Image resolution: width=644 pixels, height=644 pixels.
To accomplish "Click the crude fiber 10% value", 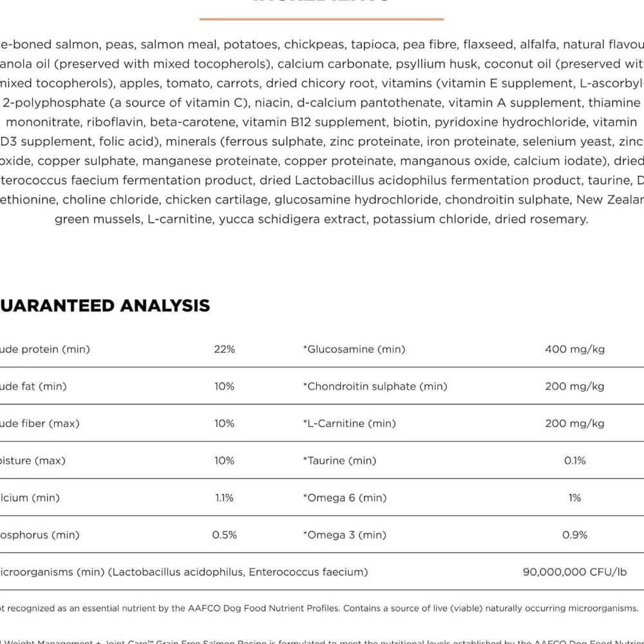I will pos(224,424).
